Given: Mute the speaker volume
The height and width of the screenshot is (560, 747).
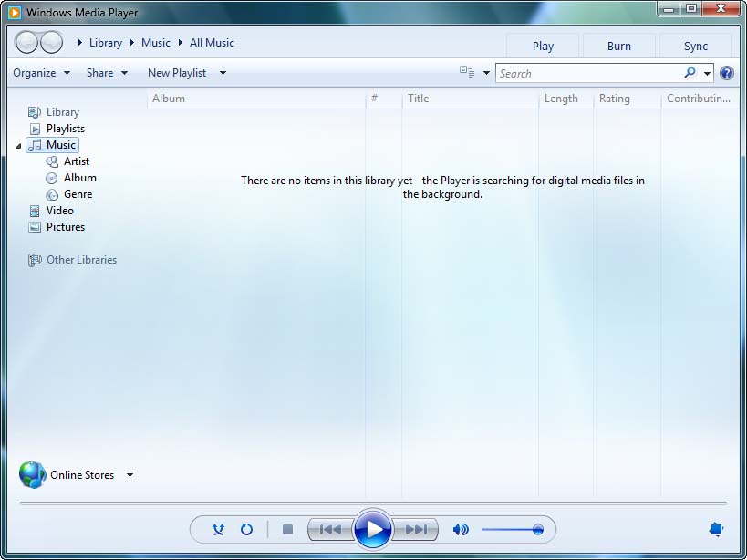Looking at the screenshot, I should tap(461, 529).
